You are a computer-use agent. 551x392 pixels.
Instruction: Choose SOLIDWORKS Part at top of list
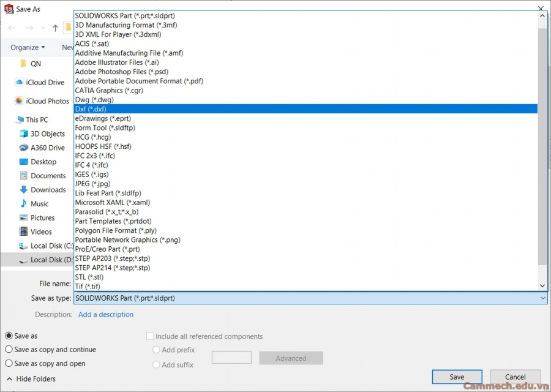305,15
